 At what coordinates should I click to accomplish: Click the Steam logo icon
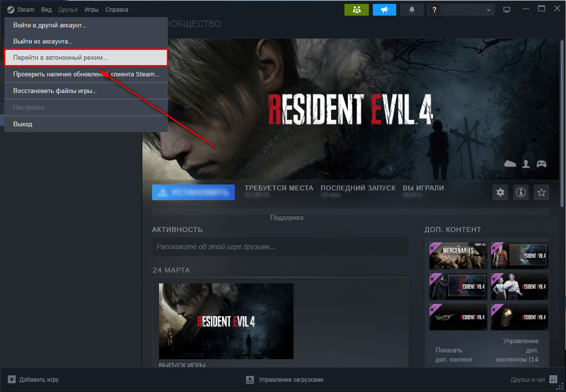pos(11,10)
